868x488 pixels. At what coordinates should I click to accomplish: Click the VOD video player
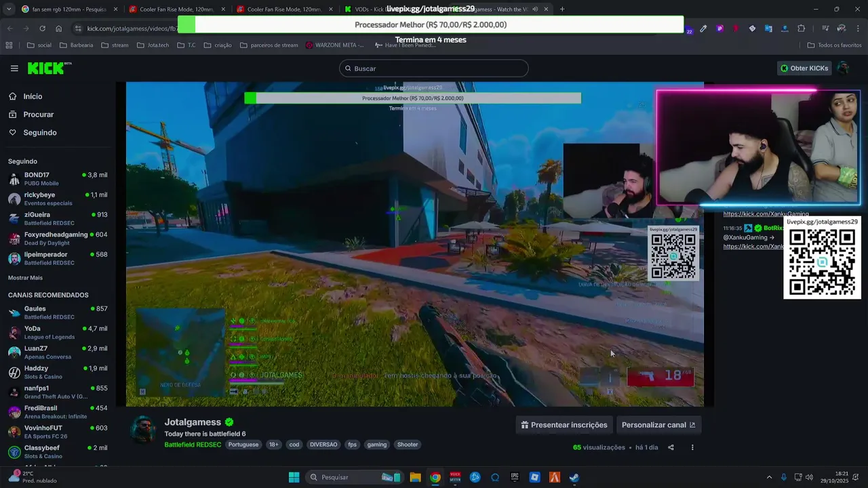pyautogui.click(x=414, y=244)
